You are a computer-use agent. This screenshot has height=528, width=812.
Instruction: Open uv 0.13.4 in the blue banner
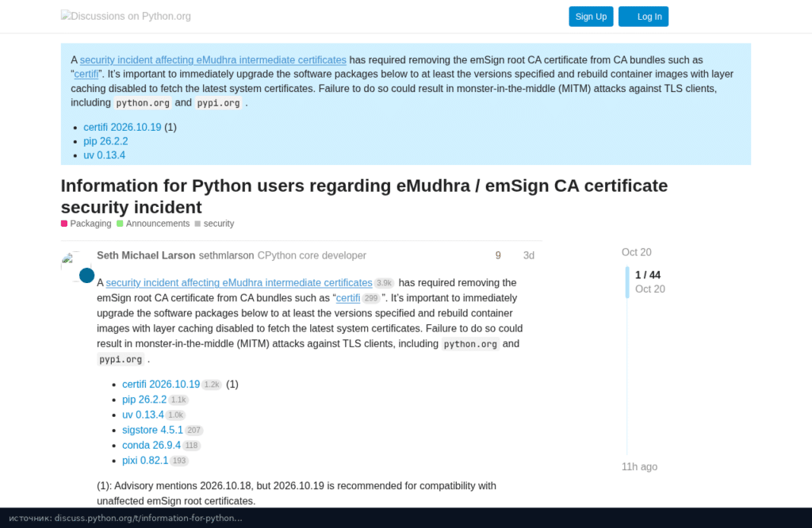click(x=104, y=155)
